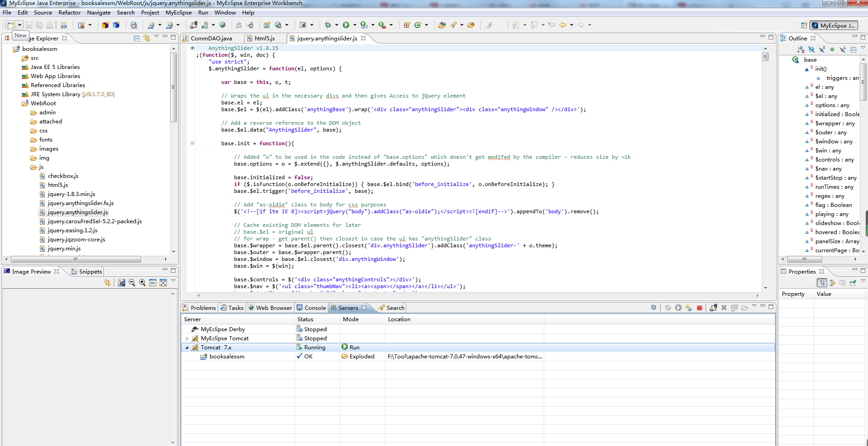Open the Refactor menu
Image resolution: width=868 pixels, height=446 pixels.
pyautogui.click(x=69, y=13)
